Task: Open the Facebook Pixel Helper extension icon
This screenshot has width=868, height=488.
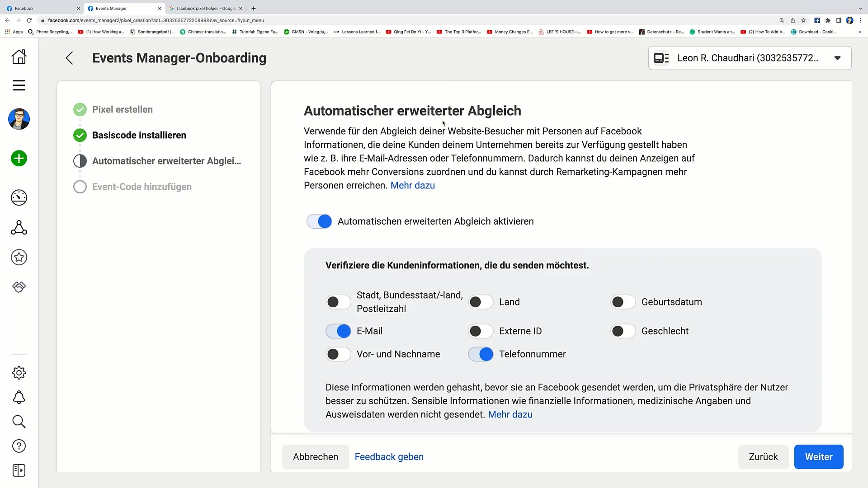Action: pos(817,20)
